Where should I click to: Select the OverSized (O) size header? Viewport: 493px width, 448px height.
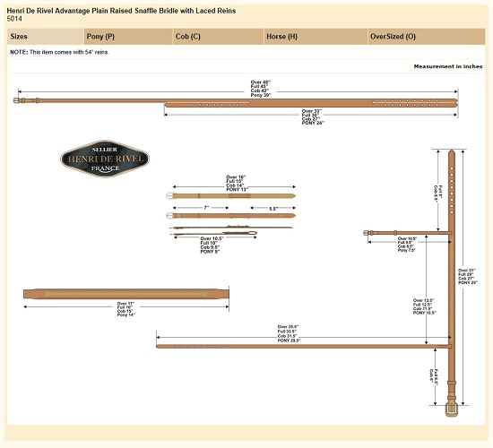pyautogui.click(x=426, y=37)
